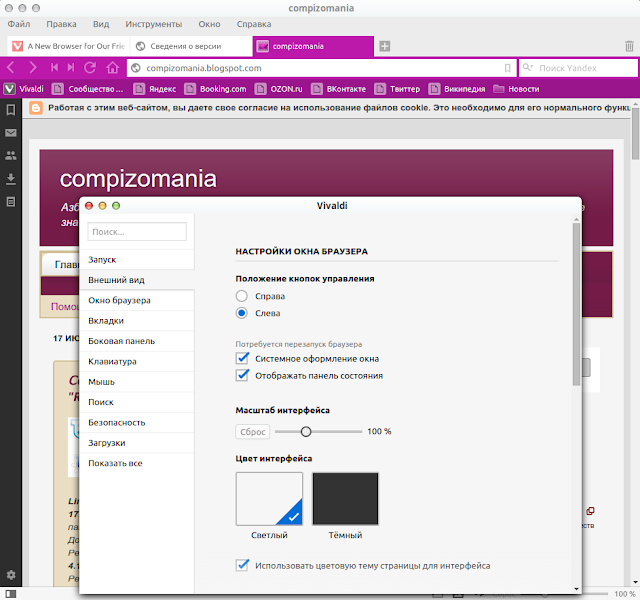
Task: Open the OZON.ru bookmark
Action: click(279, 89)
